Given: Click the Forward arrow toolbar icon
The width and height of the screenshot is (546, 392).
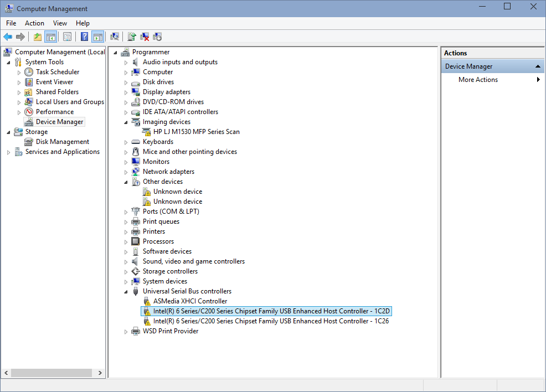Looking at the screenshot, I should (x=20, y=37).
